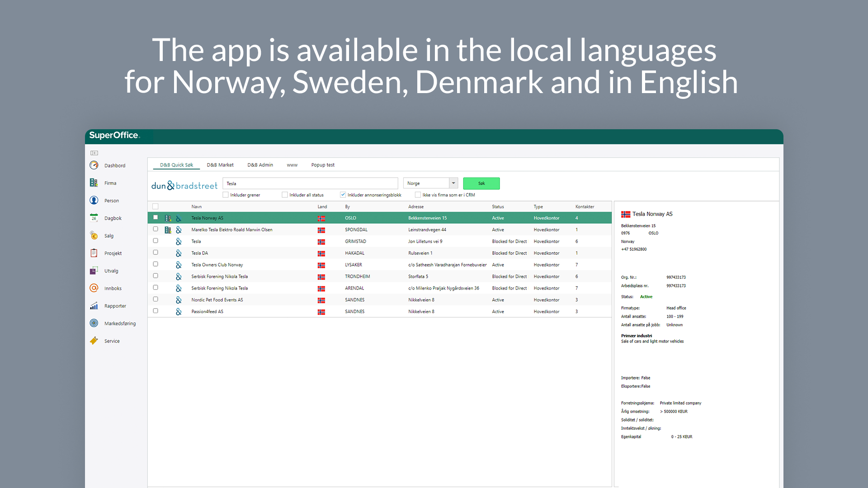Click D&B icon in Tesla Owners Club Norway row
Image resolution: width=868 pixels, height=488 pixels.
[179, 265]
